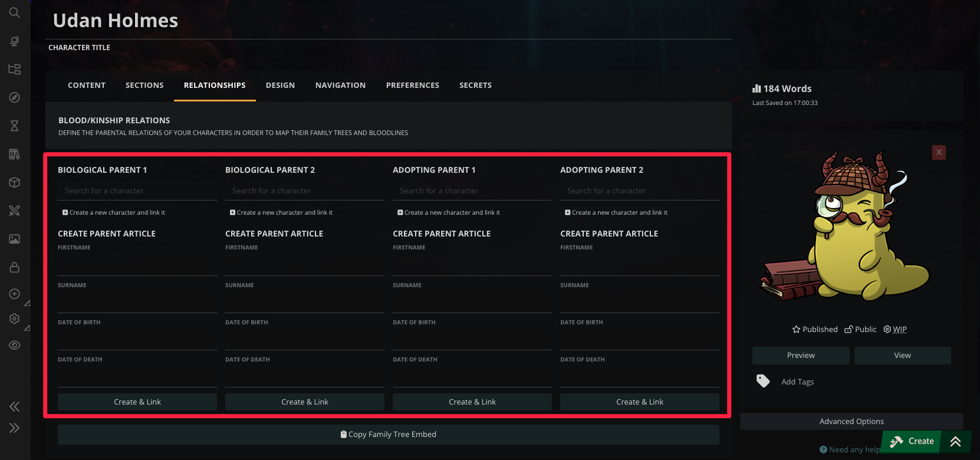The image size is (980, 460).
Task: Expand the Advanced Options panel
Action: 851,421
